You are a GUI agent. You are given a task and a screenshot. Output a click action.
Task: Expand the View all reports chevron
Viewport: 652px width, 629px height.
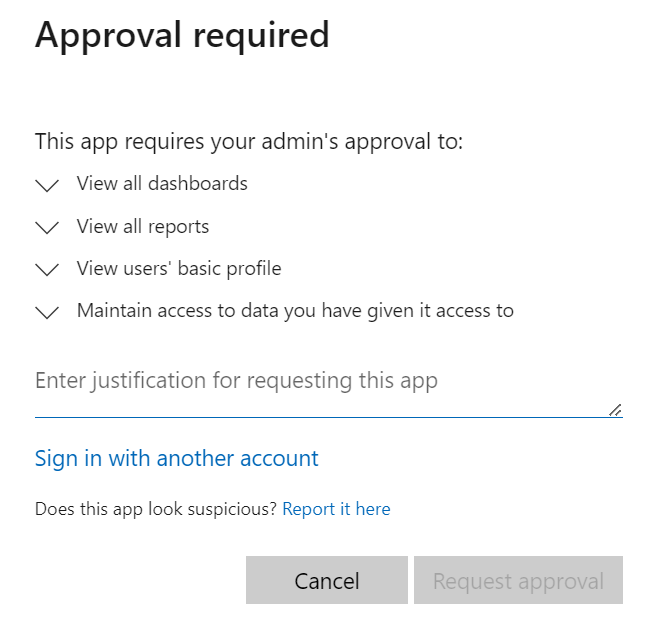coord(47,228)
